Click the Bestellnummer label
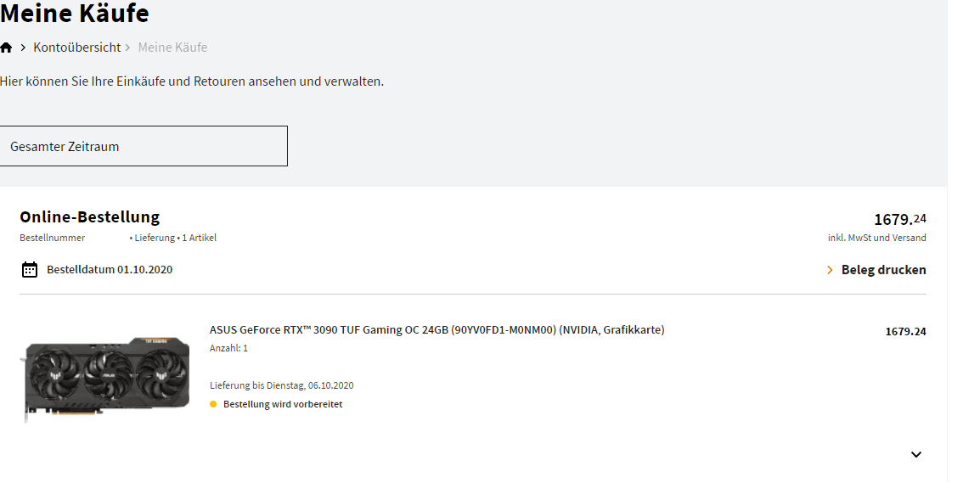 52,238
